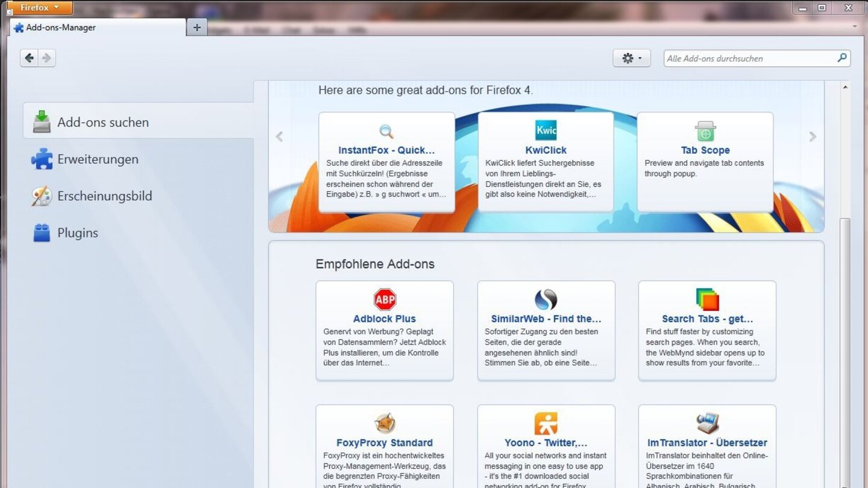
Task: Click the scrollbar up arrow
Action: [x=845, y=87]
